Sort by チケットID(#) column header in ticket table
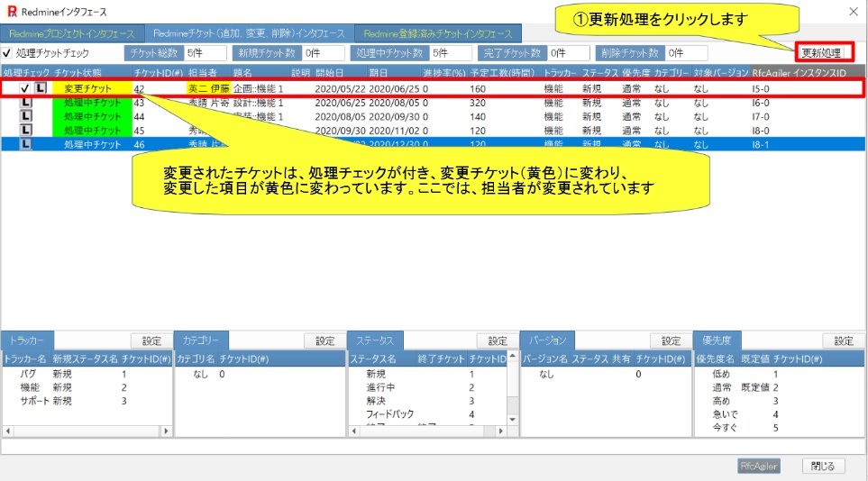Image resolution: width=868 pixels, height=481 pixels. (x=159, y=72)
